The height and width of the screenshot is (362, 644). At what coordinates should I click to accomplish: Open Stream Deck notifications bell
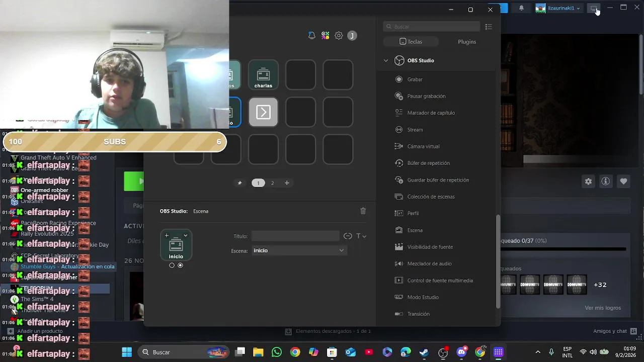coord(312,36)
